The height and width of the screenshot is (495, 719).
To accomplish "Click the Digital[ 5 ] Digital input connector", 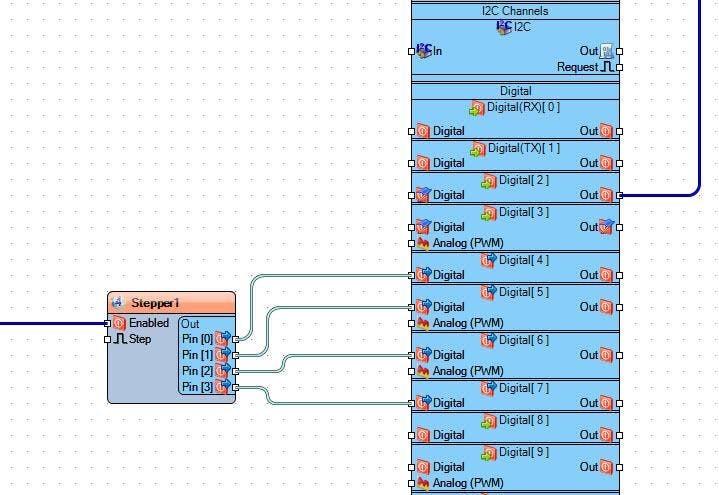I will (411, 307).
